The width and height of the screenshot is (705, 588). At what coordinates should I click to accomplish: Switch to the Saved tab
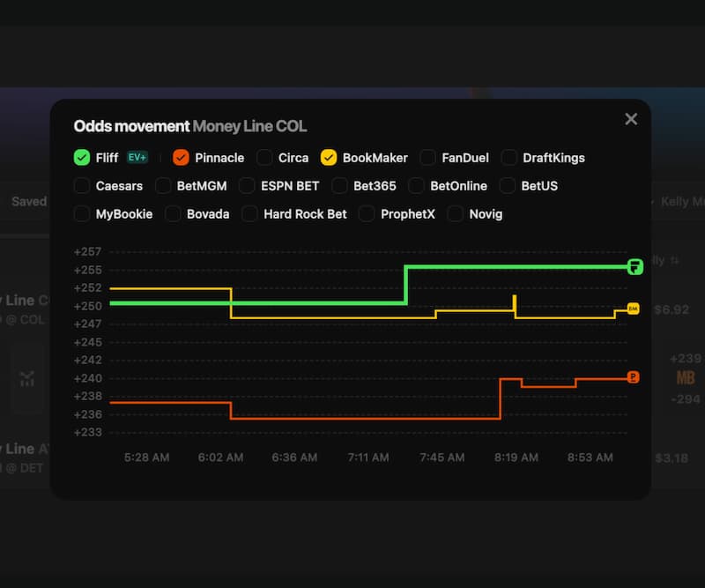click(29, 201)
